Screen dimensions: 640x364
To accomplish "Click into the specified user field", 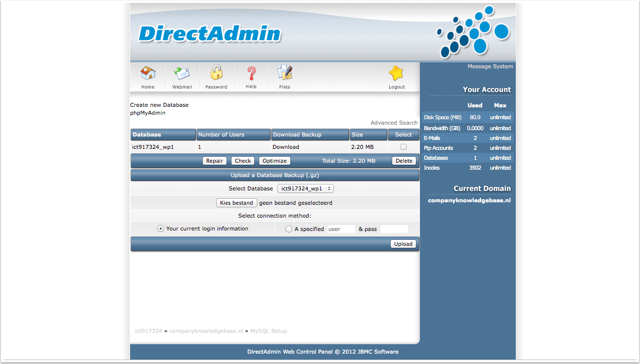I will [x=341, y=229].
